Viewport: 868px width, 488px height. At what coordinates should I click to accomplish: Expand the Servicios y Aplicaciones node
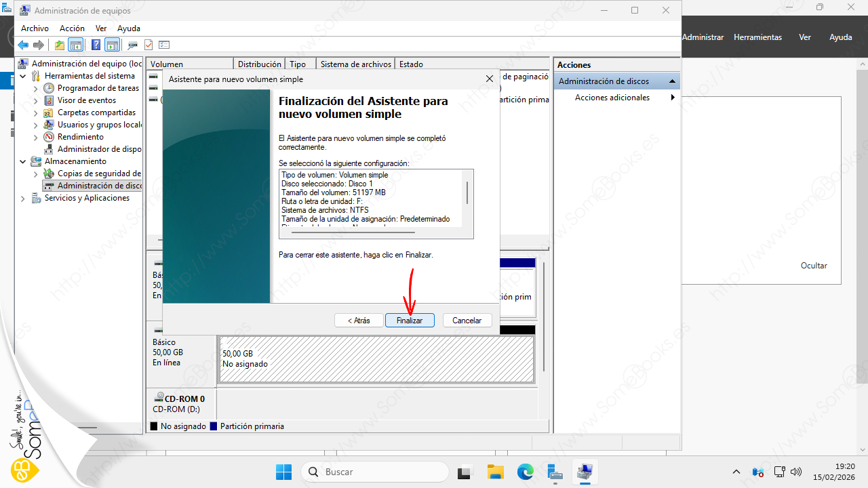(24, 199)
